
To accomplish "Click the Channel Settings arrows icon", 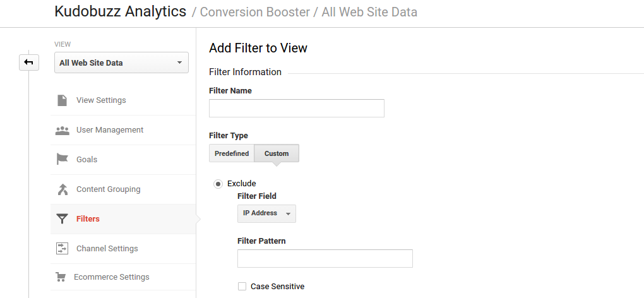I will [62, 248].
